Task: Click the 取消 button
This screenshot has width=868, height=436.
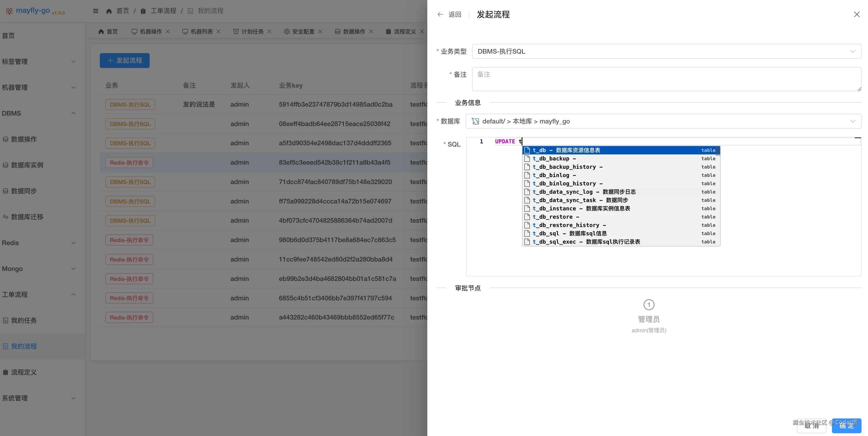Action: point(811,426)
